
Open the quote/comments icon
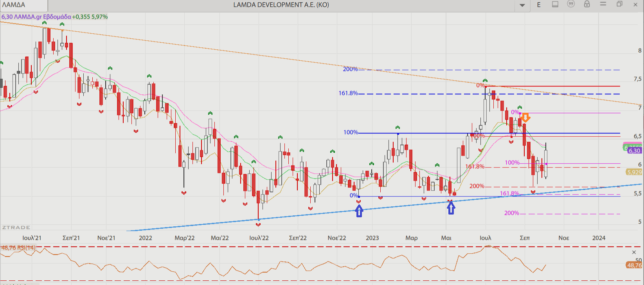(x=571, y=4)
